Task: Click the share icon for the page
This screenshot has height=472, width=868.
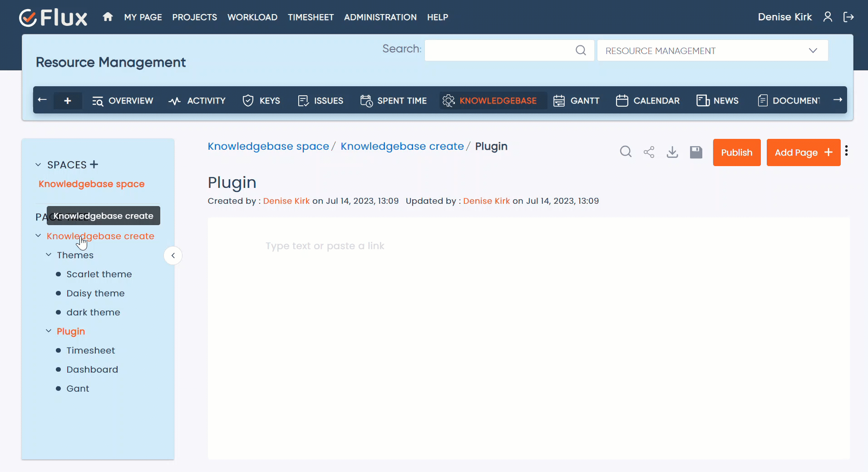Action: tap(649, 152)
